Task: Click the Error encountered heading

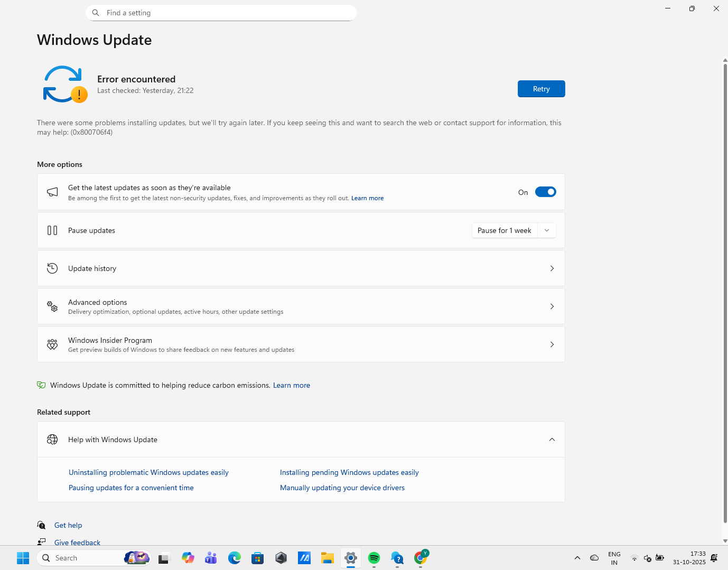Action: pyautogui.click(x=136, y=79)
